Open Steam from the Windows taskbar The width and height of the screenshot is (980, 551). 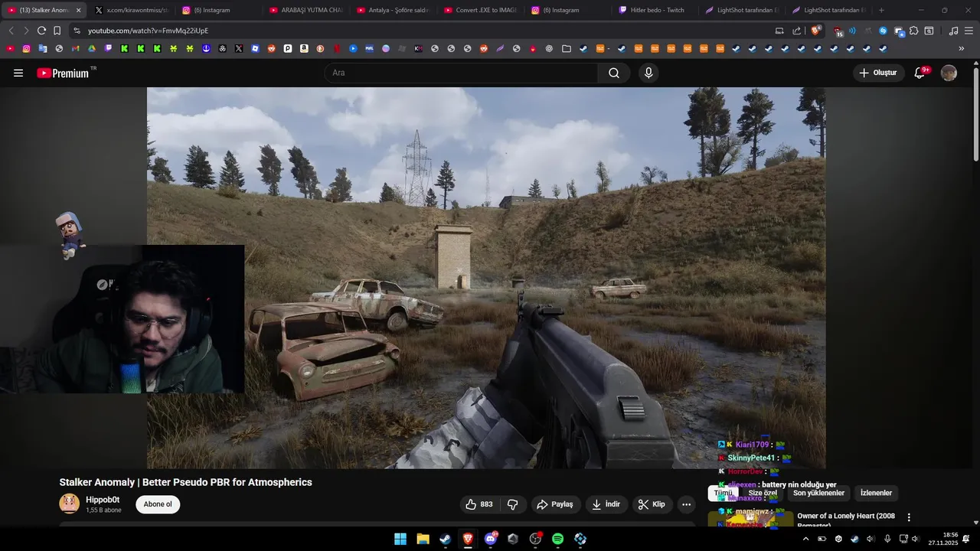click(x=445, y=539)
